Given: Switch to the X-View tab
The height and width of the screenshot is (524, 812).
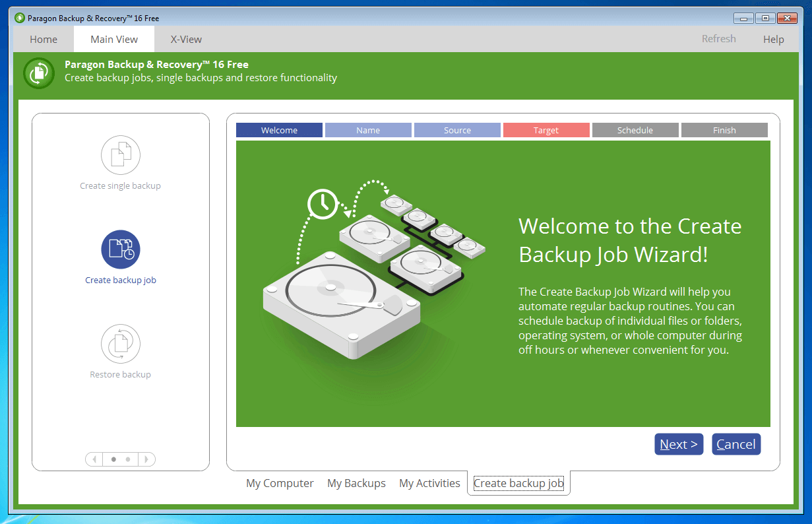Looking at the screenshot, I should [x=186, y=39].
